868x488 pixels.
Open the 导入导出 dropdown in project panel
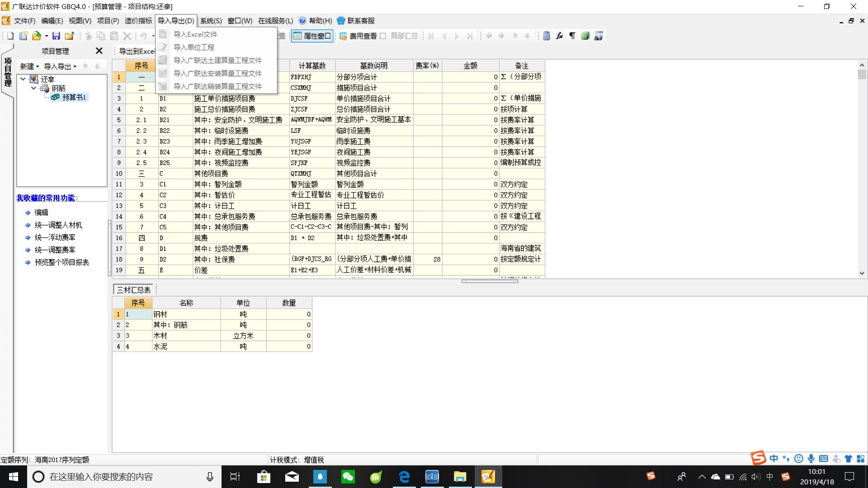click(60, 66)
